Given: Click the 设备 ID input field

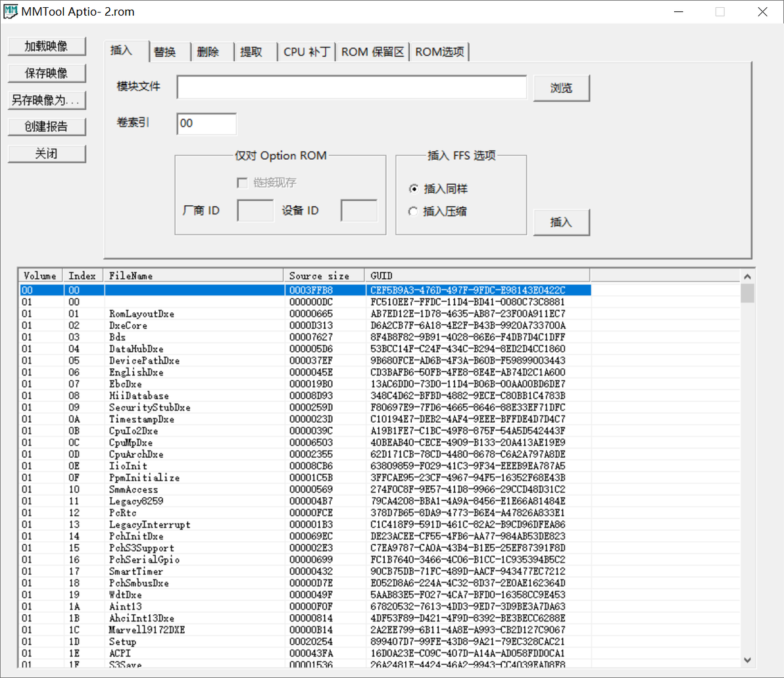Looking at the screenshot, I should click(359, 210).
